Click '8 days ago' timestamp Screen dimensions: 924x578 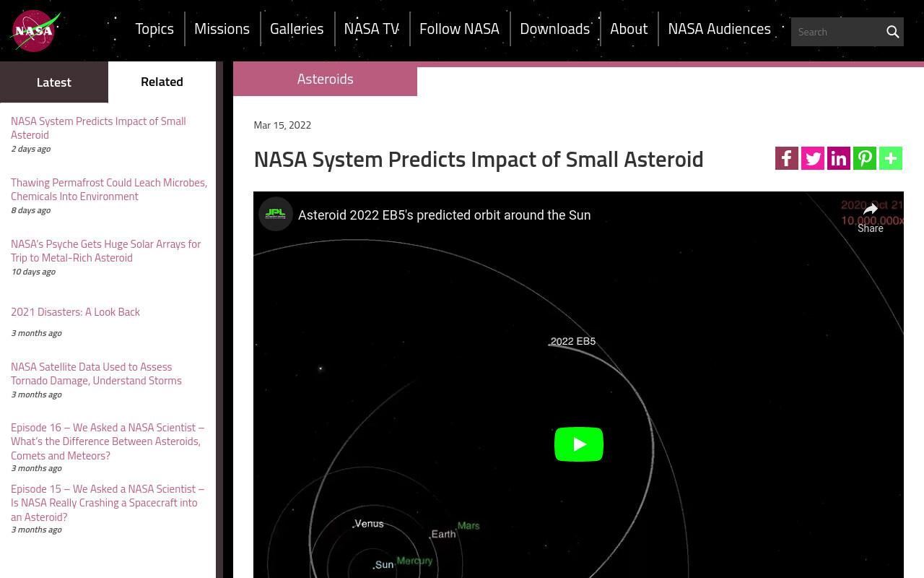tap(30, 210)
